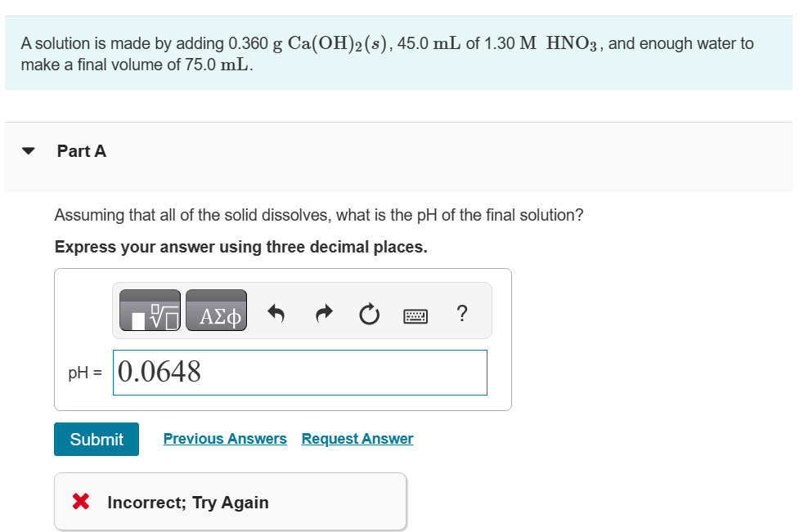Viewport: 804px width, 532px height.
Task: Click the Incorrect; Try Again message
Action: click(187, 502)
